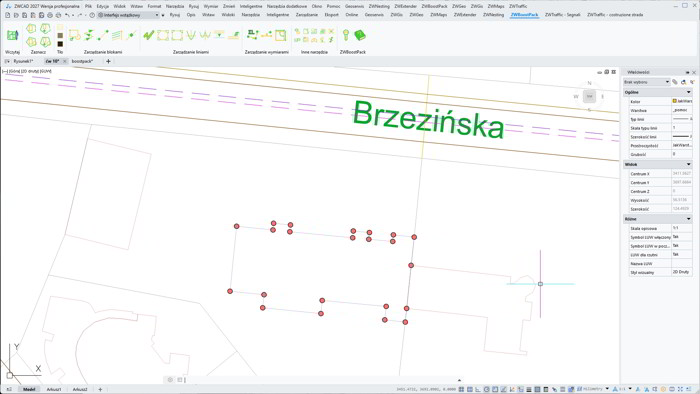Click the Wczytaj load icon in the ribbon
700x394 pixels.
click(12, 35)
